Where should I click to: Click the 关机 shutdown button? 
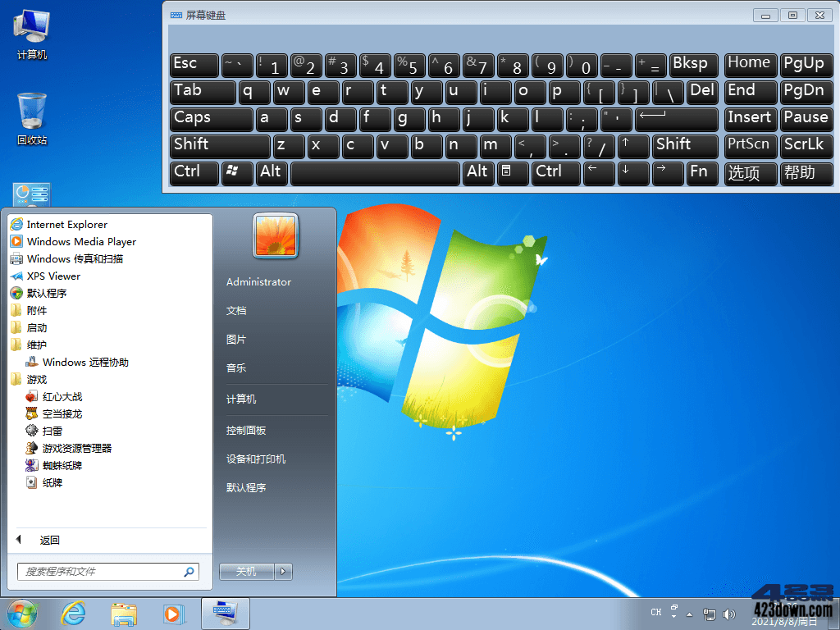246,571
